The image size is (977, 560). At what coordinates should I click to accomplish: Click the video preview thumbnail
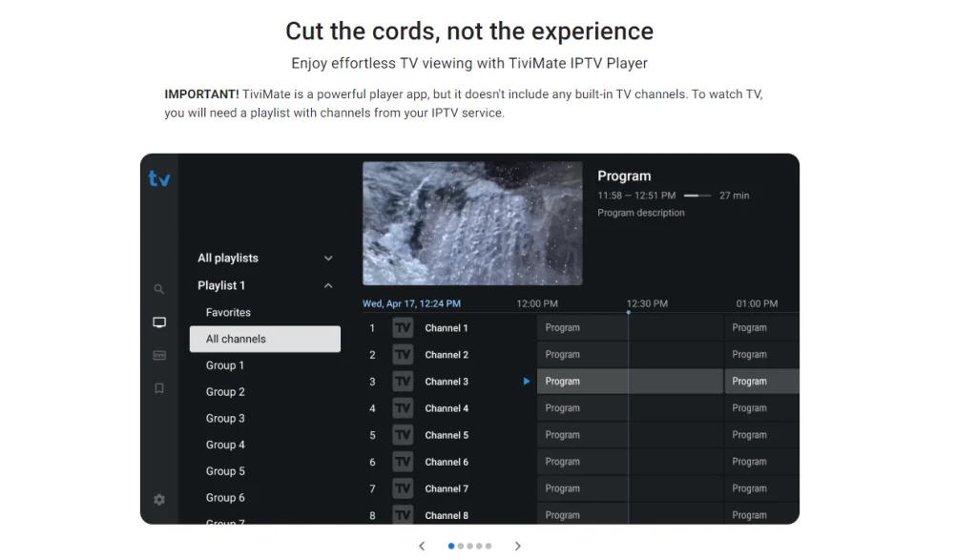tap(472, 223)
